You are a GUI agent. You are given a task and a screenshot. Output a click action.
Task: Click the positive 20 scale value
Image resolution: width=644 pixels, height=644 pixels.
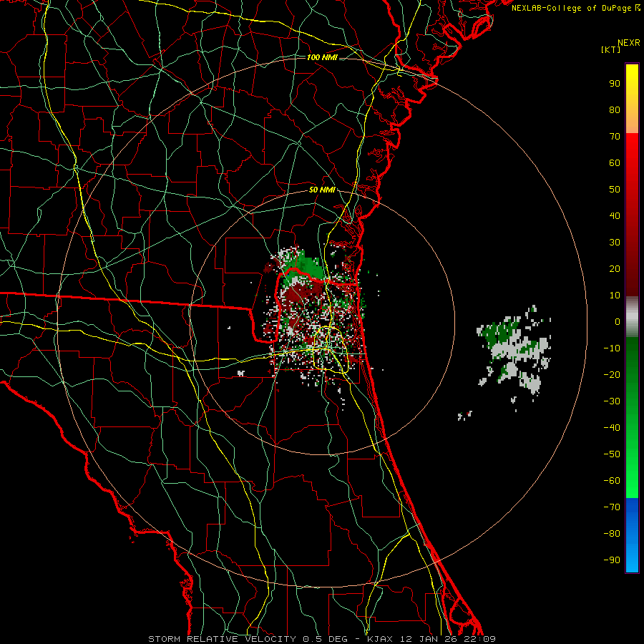click(615, 268)
